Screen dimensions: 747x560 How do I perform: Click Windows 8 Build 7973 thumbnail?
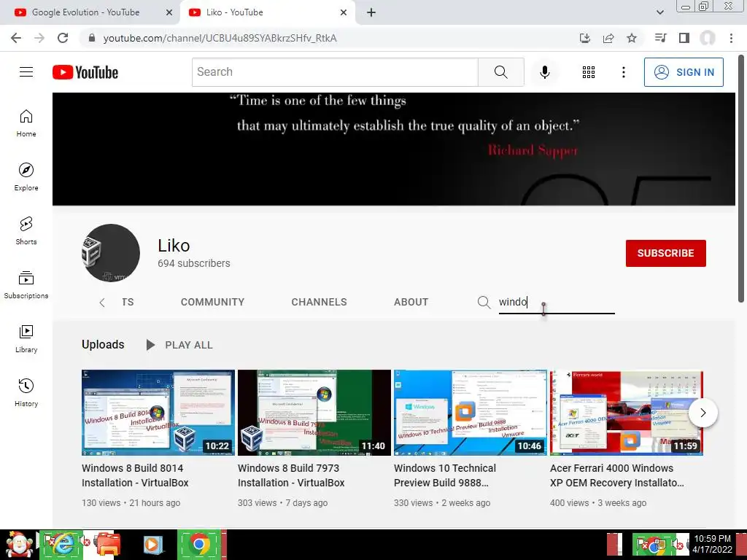314,413
